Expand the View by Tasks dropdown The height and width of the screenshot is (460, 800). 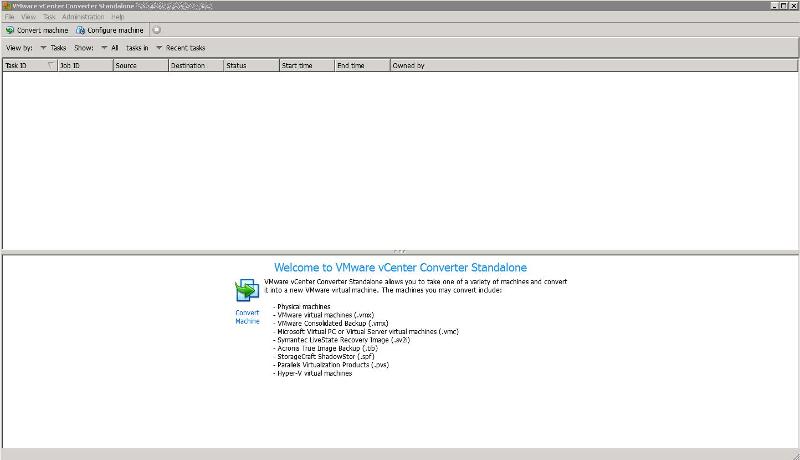click(53, 48)
